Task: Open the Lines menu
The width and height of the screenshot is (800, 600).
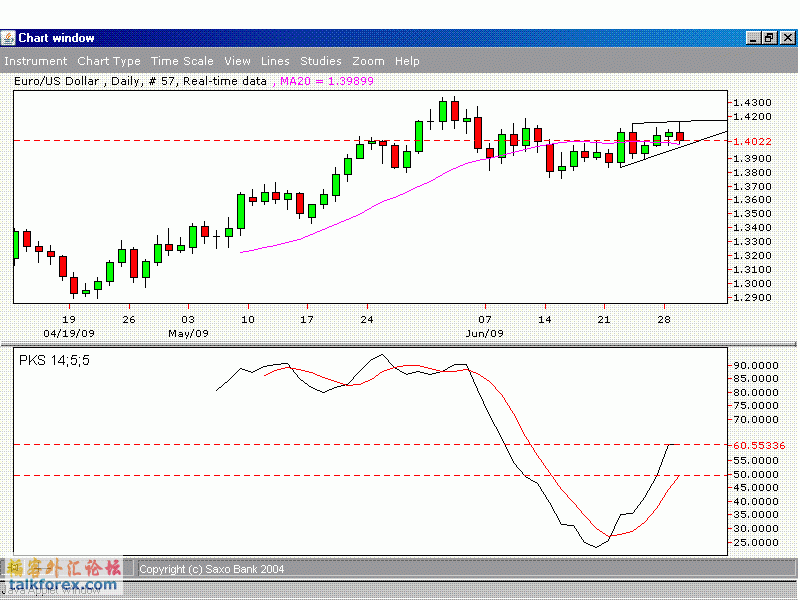Action: pyautogui.click(x=275, y=61)
